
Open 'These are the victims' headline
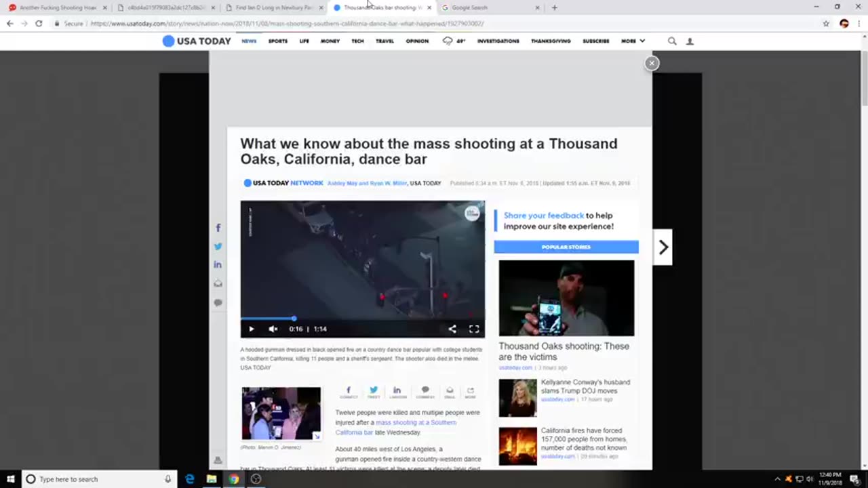point(564,351)
